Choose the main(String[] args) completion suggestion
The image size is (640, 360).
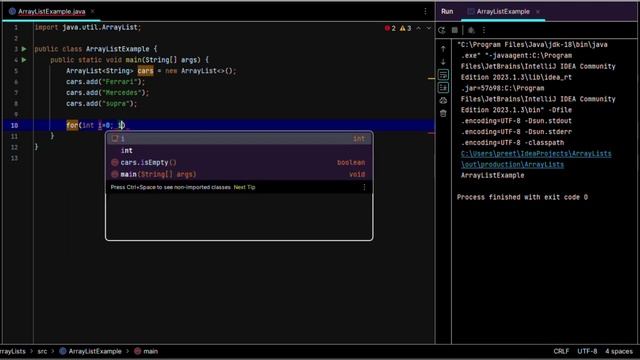point(239,174)
